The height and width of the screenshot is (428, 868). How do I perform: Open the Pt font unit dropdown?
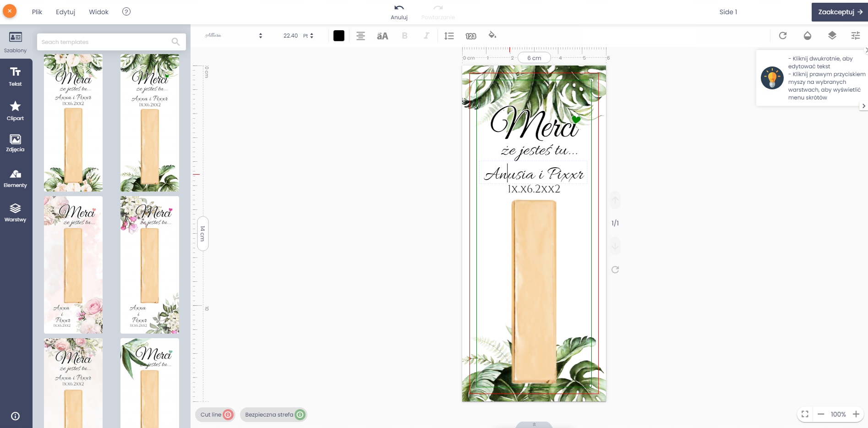coord(308,36)
